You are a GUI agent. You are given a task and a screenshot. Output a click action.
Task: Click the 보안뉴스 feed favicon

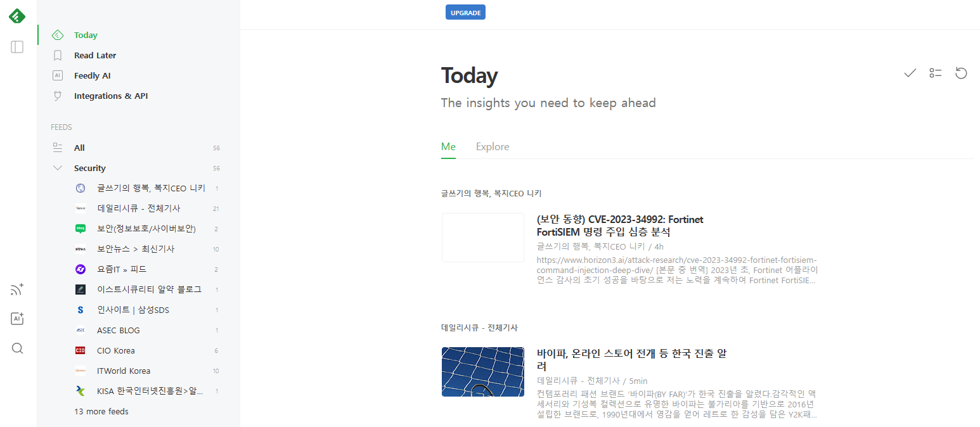click(x=81, y=249)
